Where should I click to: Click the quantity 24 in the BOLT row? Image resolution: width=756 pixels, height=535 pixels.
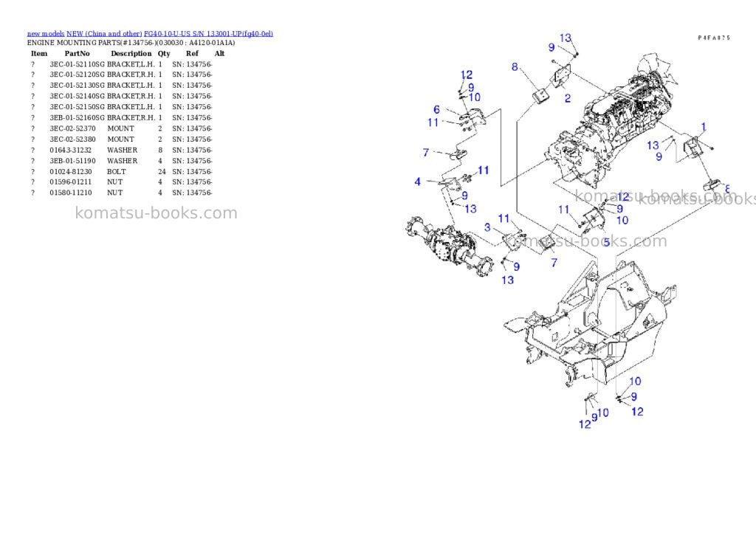162,172
